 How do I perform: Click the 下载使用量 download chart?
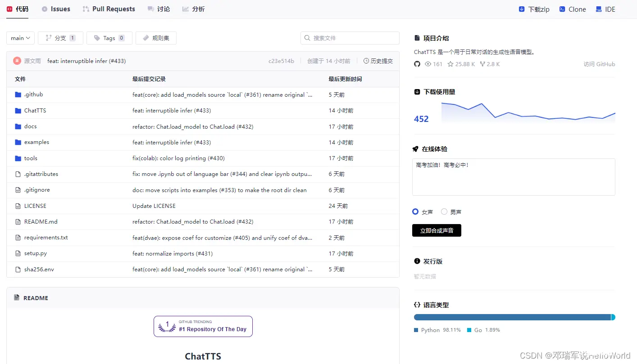coord(528,112)
